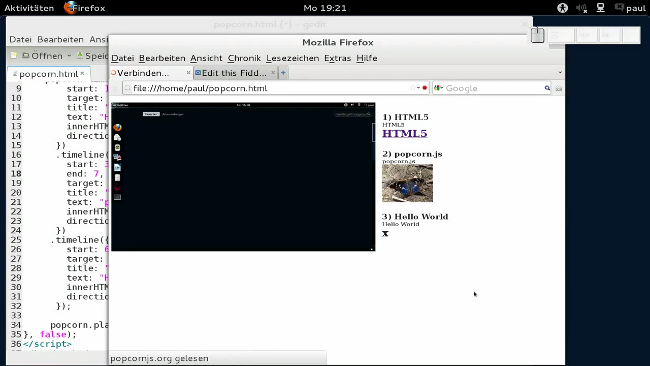Click the 2) popcorn.js heading

click(x=412, y=154)
